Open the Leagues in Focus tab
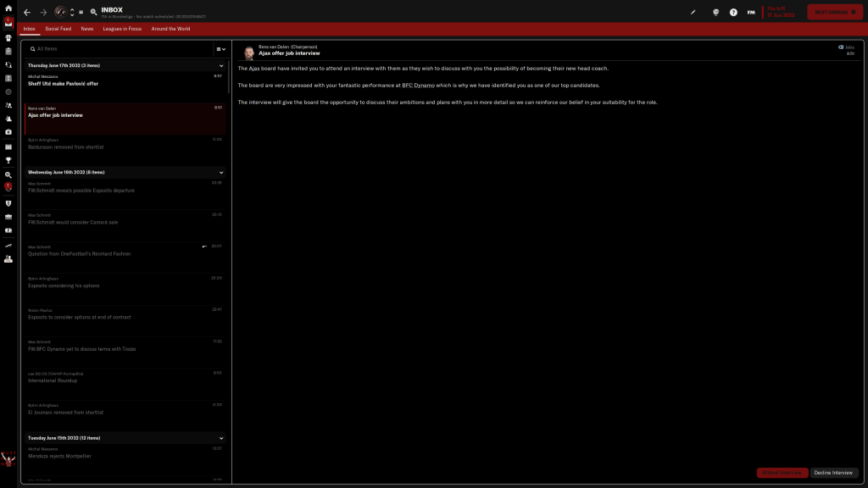 click(x=123, y=29)
